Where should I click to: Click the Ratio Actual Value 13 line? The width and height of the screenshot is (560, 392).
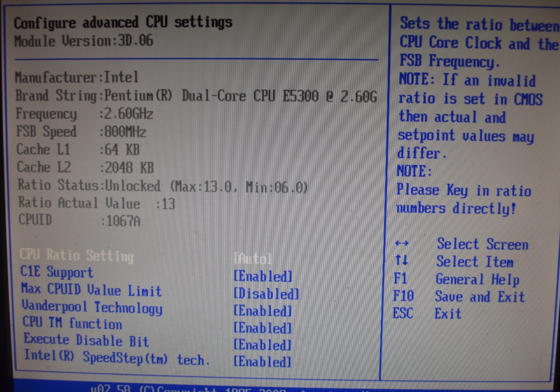point(97,203)
